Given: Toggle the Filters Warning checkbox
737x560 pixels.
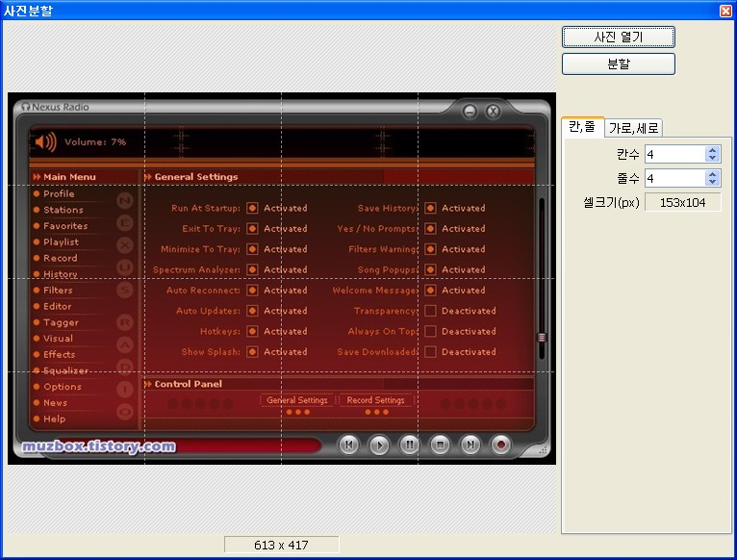Looking at the screenshot, I should (430, 249).
